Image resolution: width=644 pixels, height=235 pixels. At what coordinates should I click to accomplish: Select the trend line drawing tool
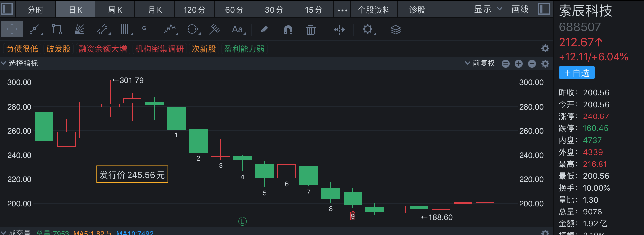pos(35,30)
